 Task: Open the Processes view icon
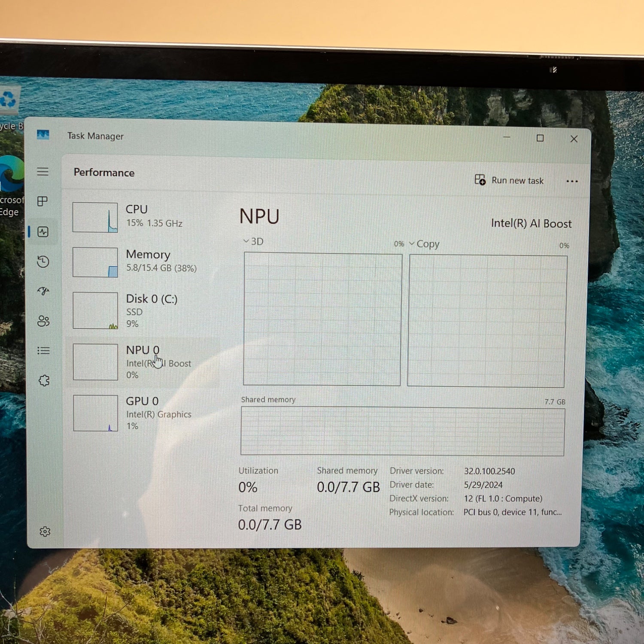(x=43, y=201)
